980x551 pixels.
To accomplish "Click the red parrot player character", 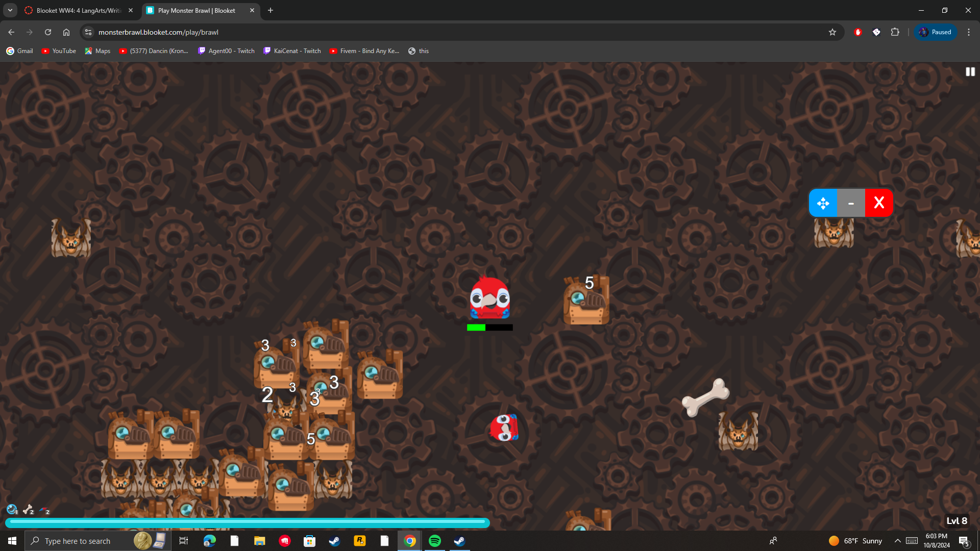I will coord(489,298).
